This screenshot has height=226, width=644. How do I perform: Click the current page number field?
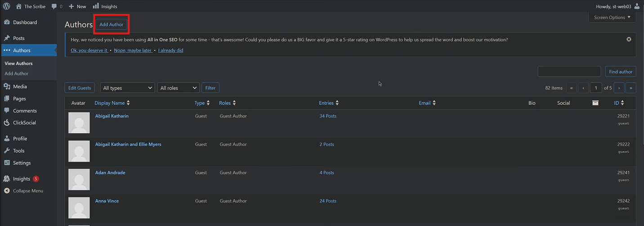pos(596,88)
